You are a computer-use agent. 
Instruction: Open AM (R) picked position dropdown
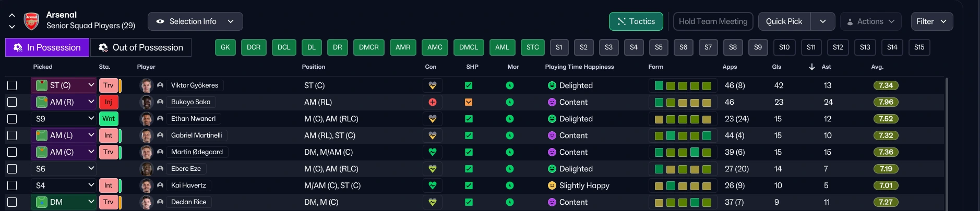coord(63,102)
